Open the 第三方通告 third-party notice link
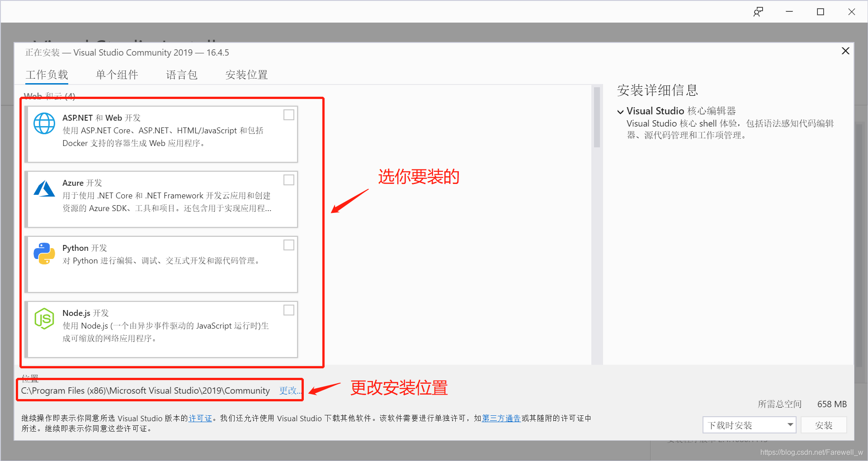This screenshot has height=461, width=868. tap(501, 418)
